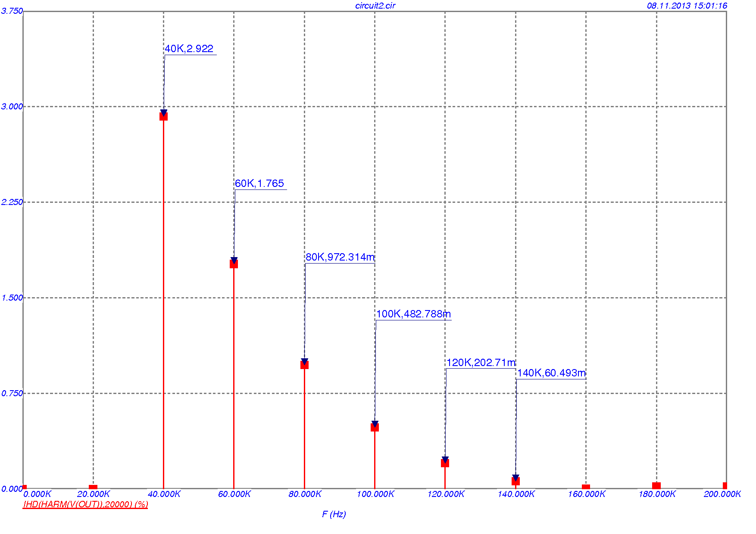Viewport: 756px width, 534px height.
Task: Click the X-axis label '180.000K'
Action: (x=657, y=494)
